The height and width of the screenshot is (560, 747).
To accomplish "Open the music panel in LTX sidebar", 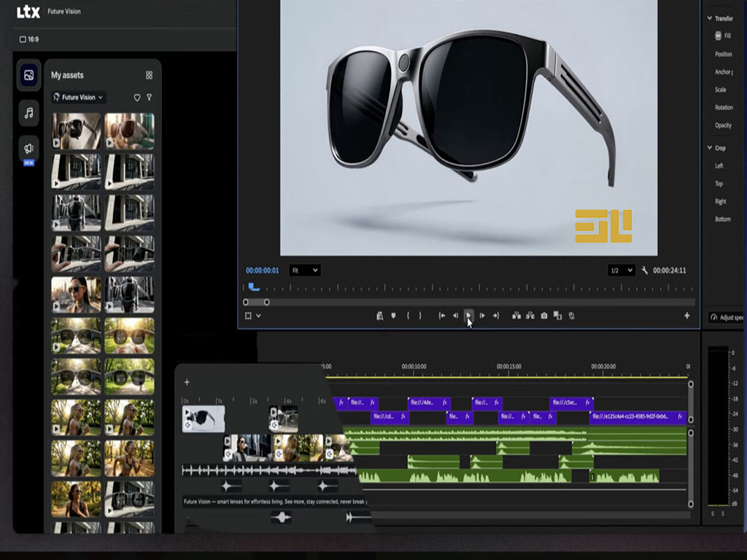I will click(28, 113).
